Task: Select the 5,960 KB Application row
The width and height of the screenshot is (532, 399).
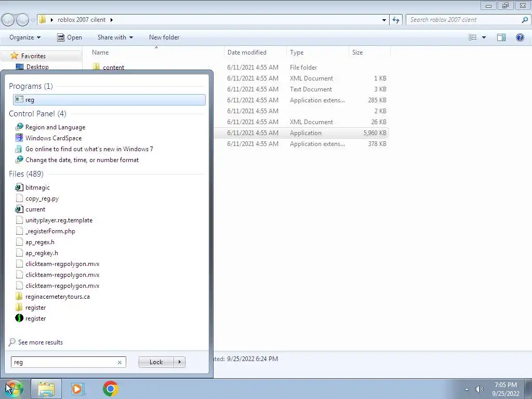Action: (301, 133)
